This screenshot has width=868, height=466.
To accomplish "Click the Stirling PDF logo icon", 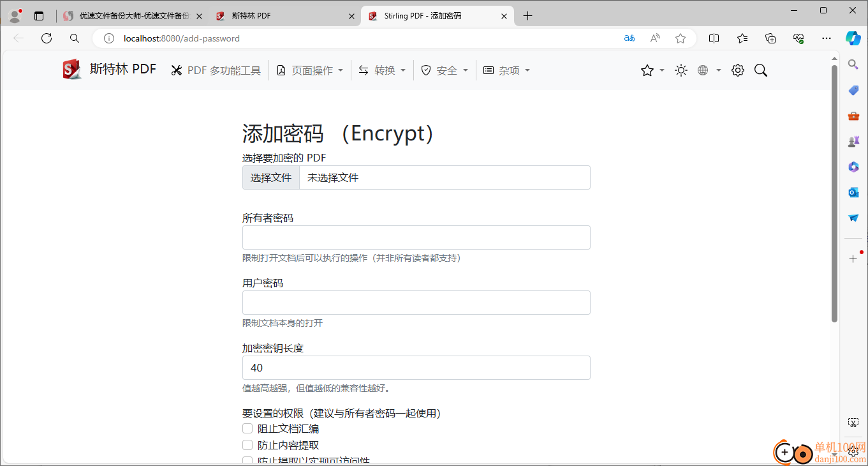I will pos(72,70).
